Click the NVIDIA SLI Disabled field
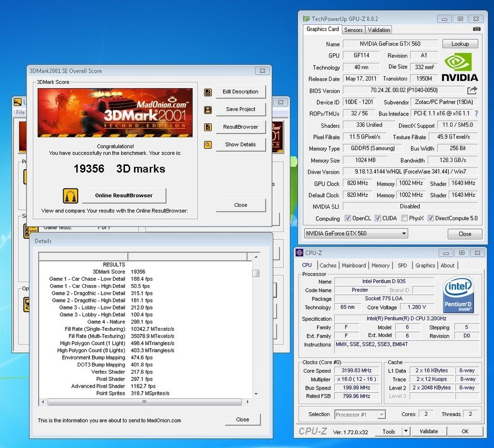This screenshot has height=448, width=494. point(410,206)
